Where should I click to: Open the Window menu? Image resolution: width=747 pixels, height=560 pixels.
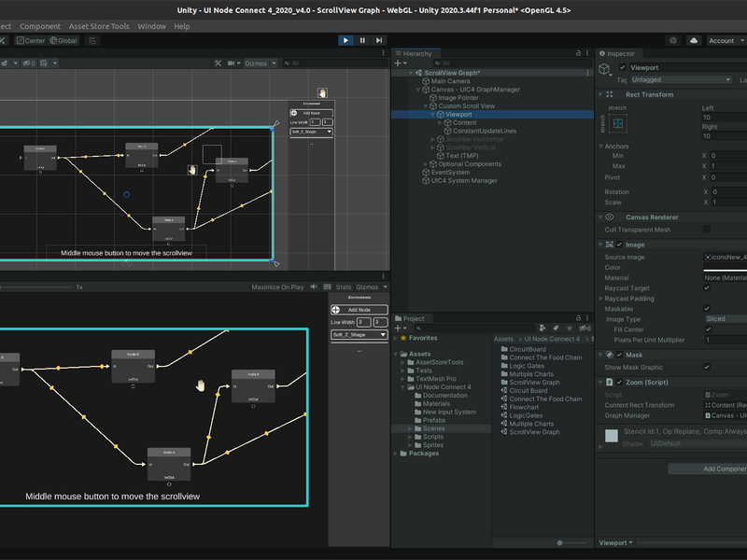click(152, 26)
